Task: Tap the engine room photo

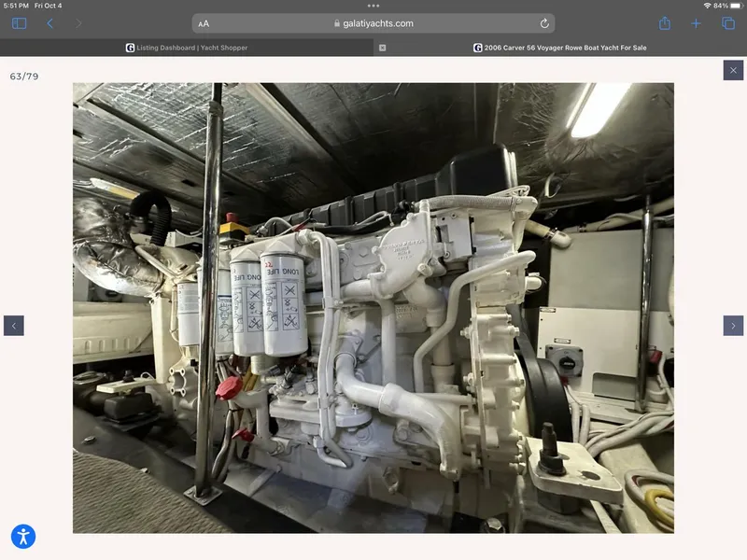Action: (373, 308)
